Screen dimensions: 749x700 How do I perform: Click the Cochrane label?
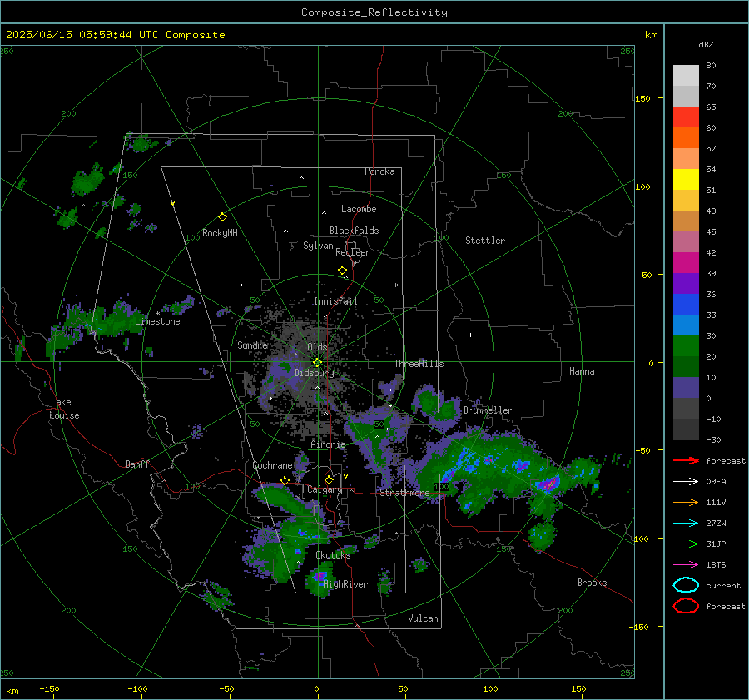tap(272, 465)
